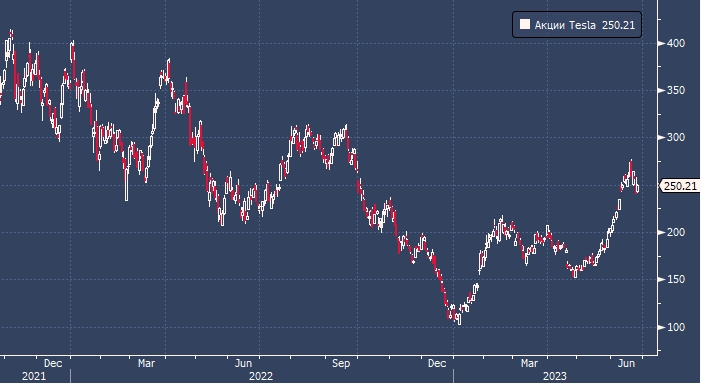This screenshot has width=701, height=384.
Task: Click the 150 price axis label
Action: [676, 279]
